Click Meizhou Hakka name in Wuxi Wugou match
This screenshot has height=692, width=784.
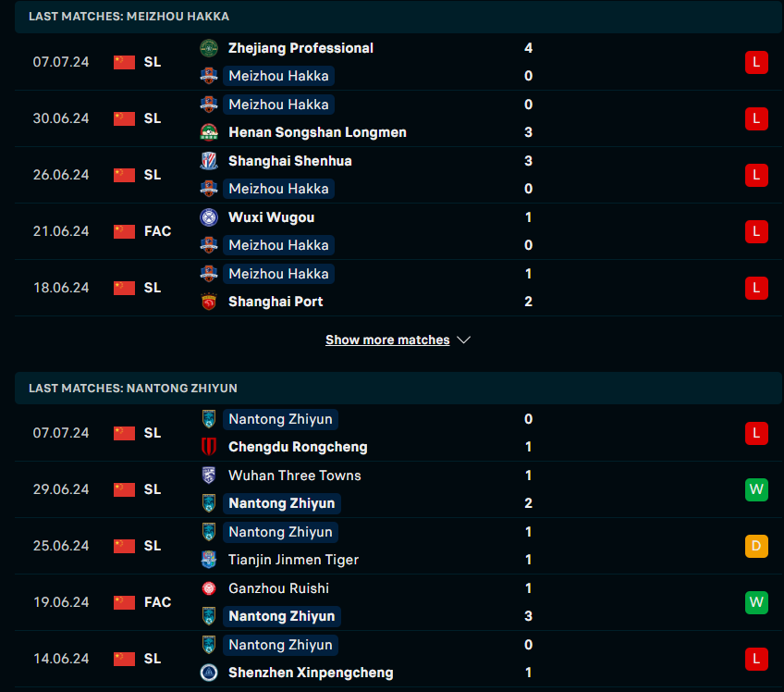click(x=278, y=246)
